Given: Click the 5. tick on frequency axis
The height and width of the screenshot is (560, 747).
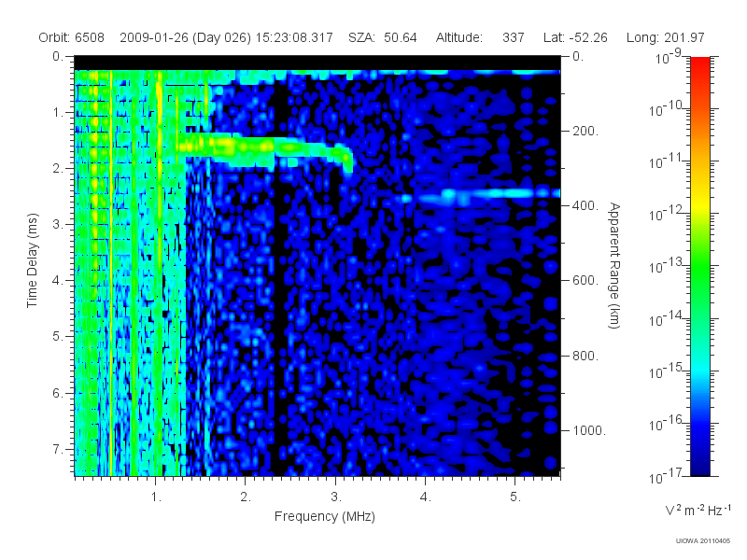Looking at the screenshot, I should [515, 497].
